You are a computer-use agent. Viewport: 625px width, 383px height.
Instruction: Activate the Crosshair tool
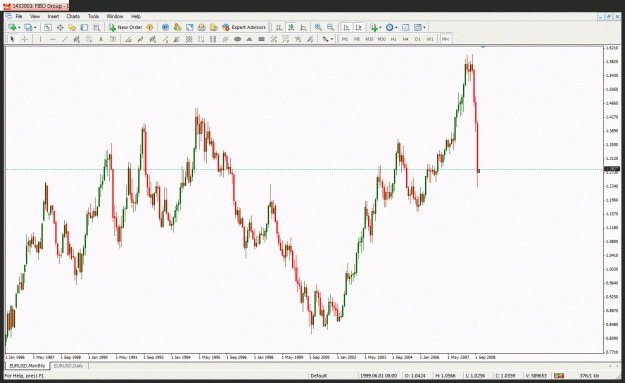pos(25,39)
